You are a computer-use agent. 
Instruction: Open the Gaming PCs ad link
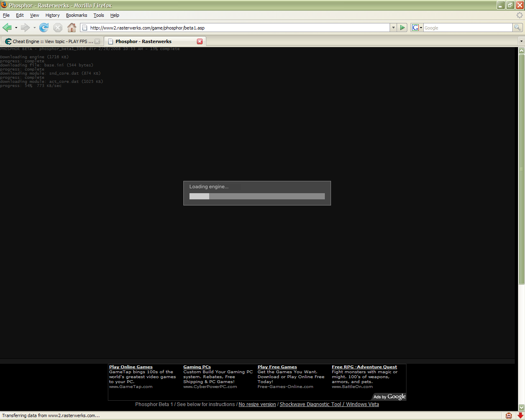click(x=197, y=367)
